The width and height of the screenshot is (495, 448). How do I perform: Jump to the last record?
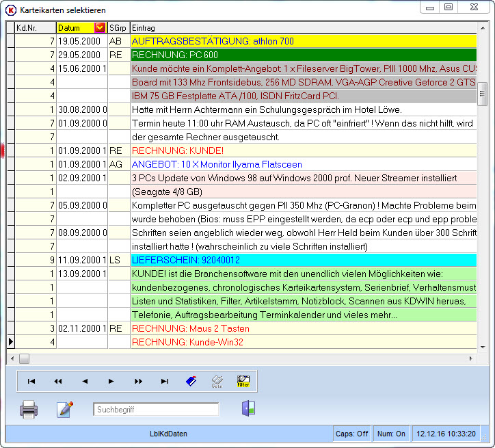pos(165,382)
